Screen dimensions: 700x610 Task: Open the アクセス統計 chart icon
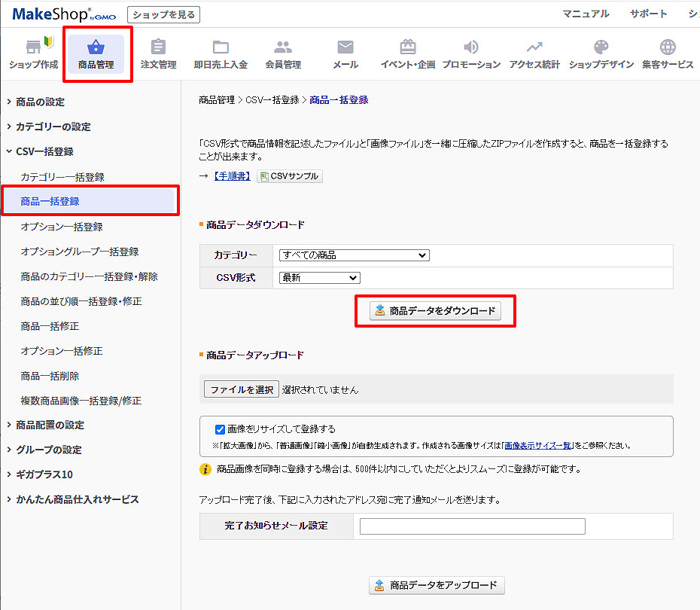534,47
